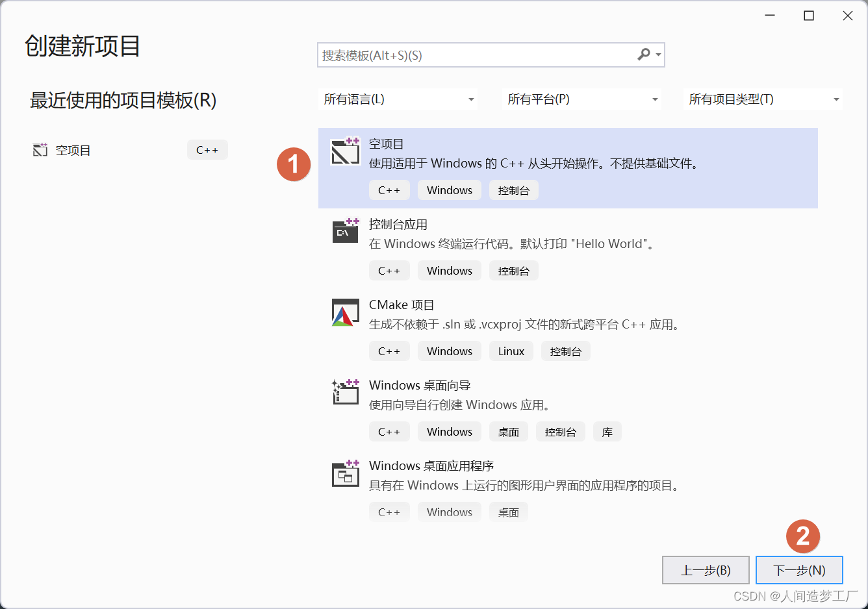Viewport: 868px width, 609px height.
Task: Open the 所有语言 dropdown
Action: tap(398, 99)
